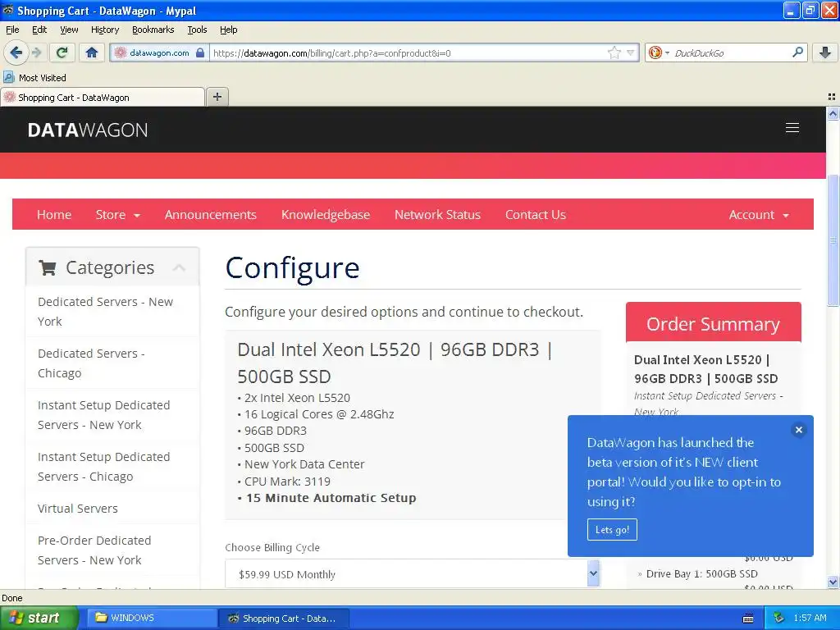Select the Virtual Servers category
Viewport: 840px width, 630px height.
112,508
